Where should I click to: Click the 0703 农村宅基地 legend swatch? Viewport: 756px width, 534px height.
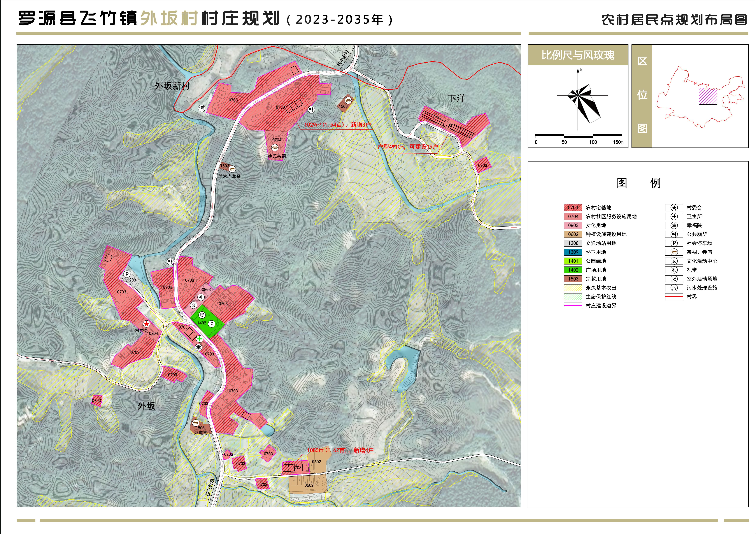(573, 208)
